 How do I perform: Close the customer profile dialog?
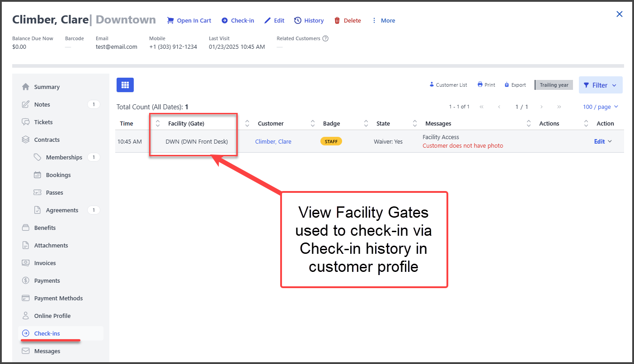tap(620, 14)
